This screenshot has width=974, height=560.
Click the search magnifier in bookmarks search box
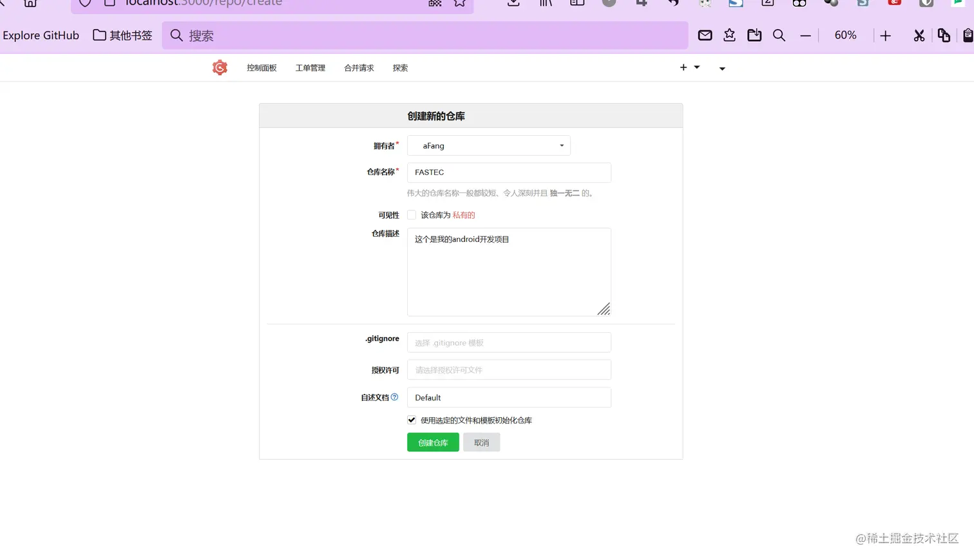(x=177, y=35)
